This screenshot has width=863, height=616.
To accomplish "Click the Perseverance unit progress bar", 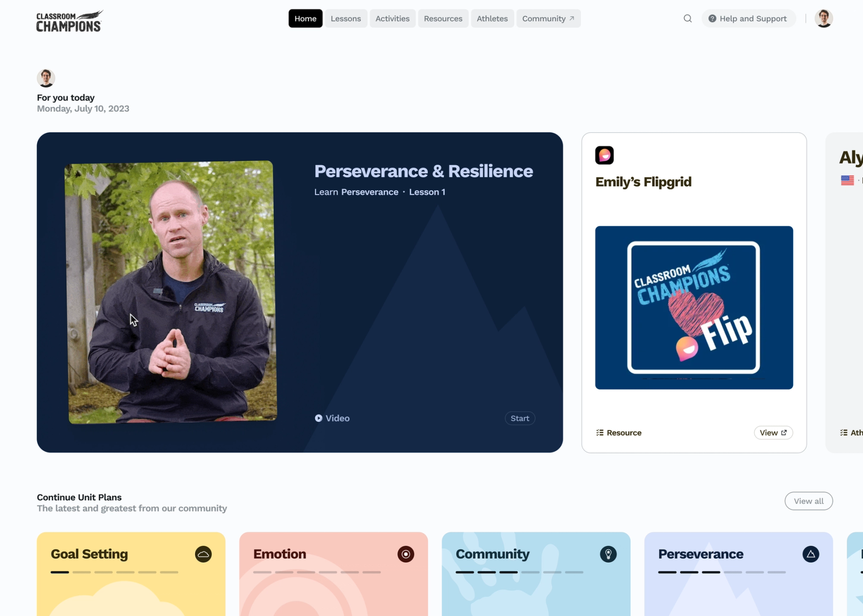I will [x=722, y=572].
